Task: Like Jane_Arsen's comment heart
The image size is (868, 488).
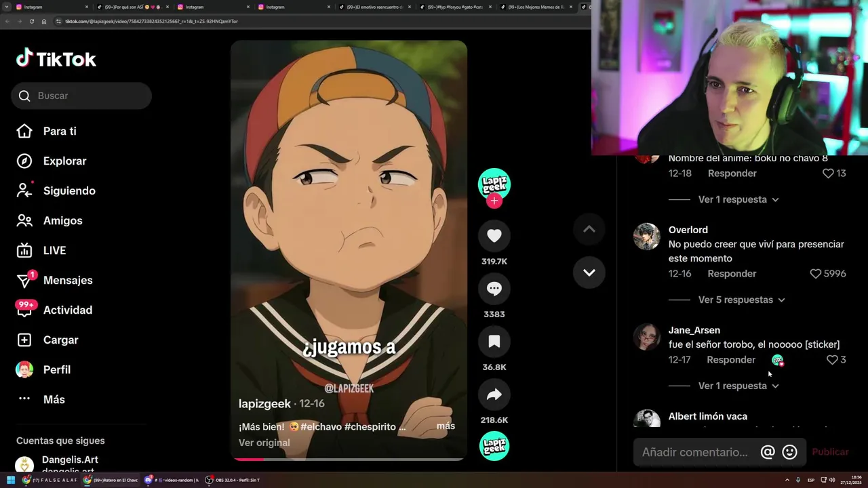Action: pos(832,360)
